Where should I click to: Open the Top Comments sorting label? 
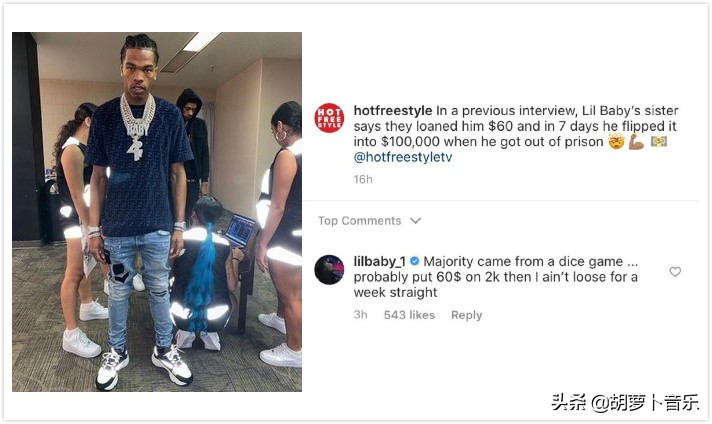pyautogui.click(x=359, y=221)
